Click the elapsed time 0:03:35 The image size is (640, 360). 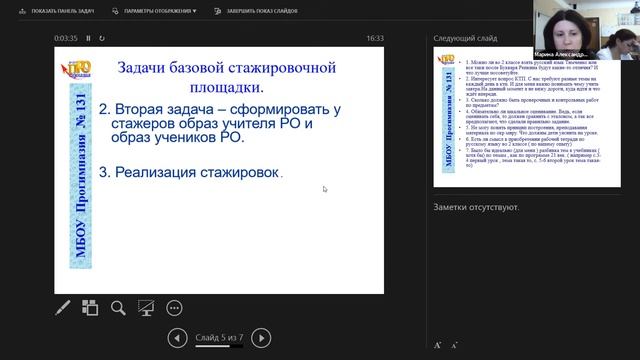coord(66,38)
